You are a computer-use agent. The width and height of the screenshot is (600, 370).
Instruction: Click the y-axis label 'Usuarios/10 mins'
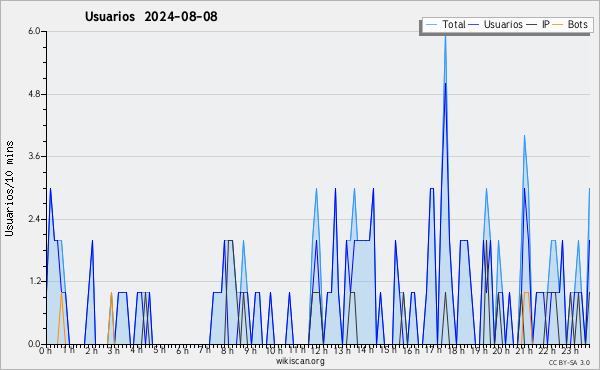pyautogui.click(x=9, y=189)
